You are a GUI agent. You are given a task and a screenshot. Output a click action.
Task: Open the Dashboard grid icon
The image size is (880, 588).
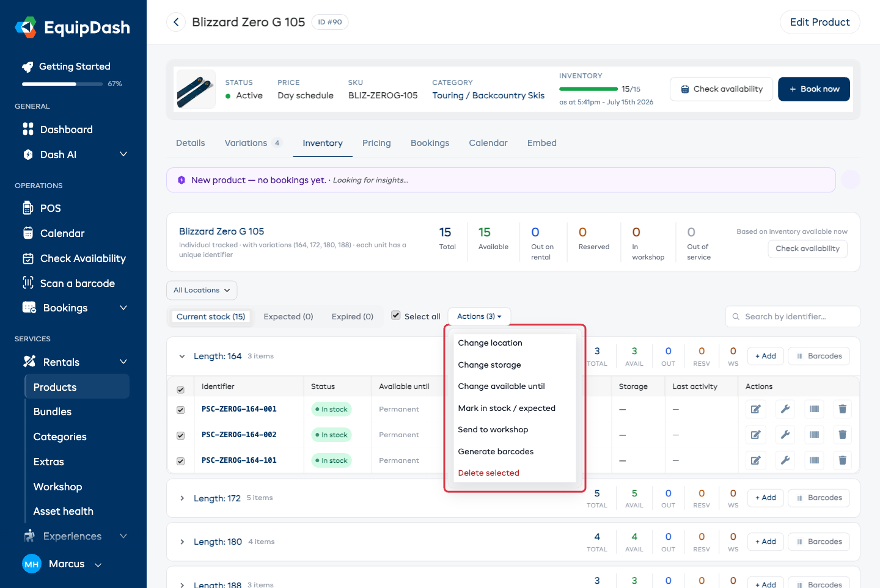(x=28, y=129)
